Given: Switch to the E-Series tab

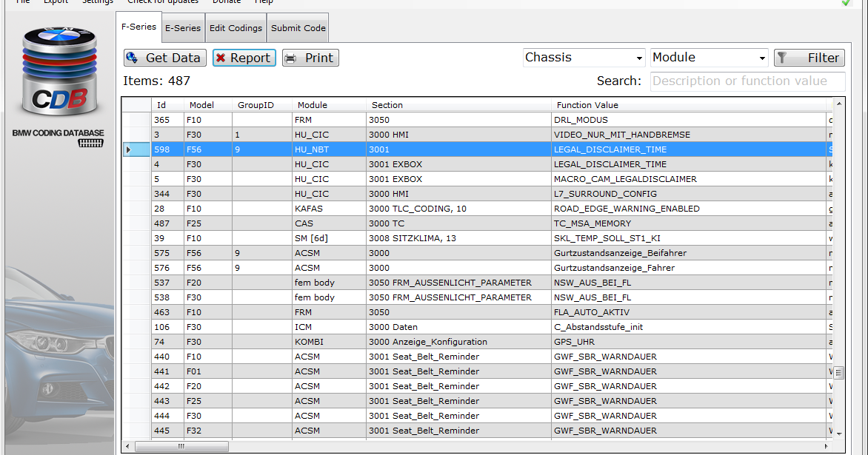Looking at the screenshot, I should (x=183, y=27).
